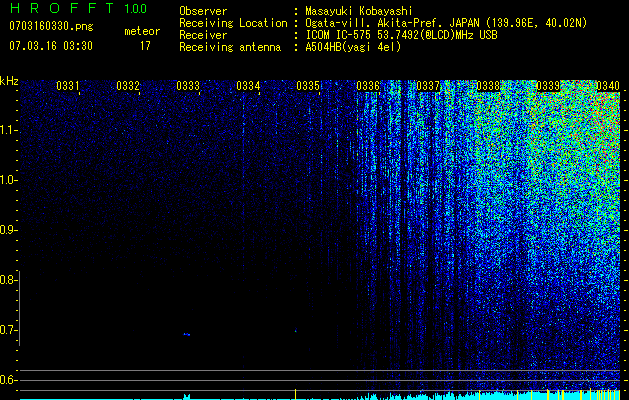Screen dimensions: 629x400
Task: Click the meteor count 17
Action: [x=145, y=46]
